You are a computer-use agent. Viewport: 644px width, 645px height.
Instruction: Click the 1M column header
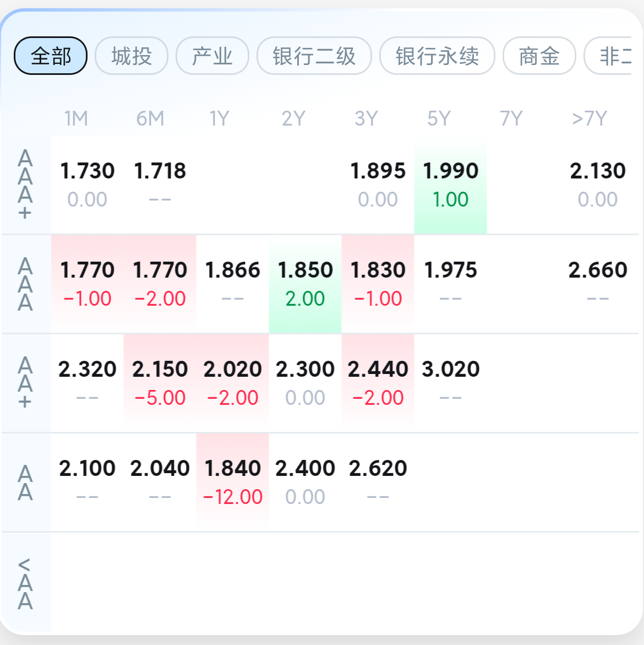coord(76,118)
